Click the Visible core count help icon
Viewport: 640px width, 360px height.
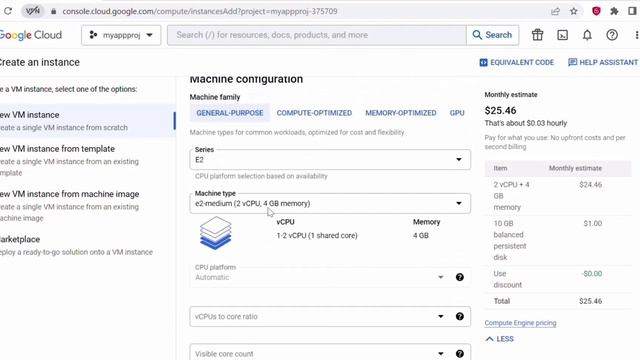[x=460, y=354]
